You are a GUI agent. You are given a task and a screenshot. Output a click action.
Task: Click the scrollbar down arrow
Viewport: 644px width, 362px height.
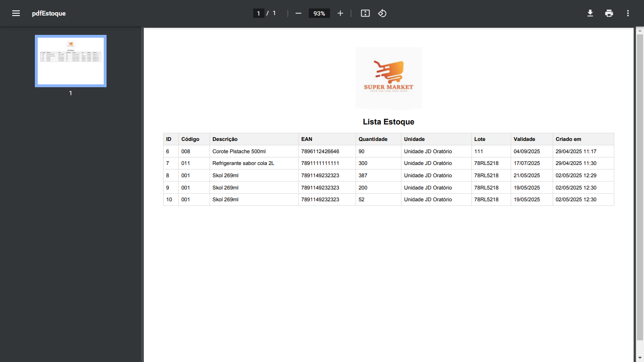[x=640, y=358]
